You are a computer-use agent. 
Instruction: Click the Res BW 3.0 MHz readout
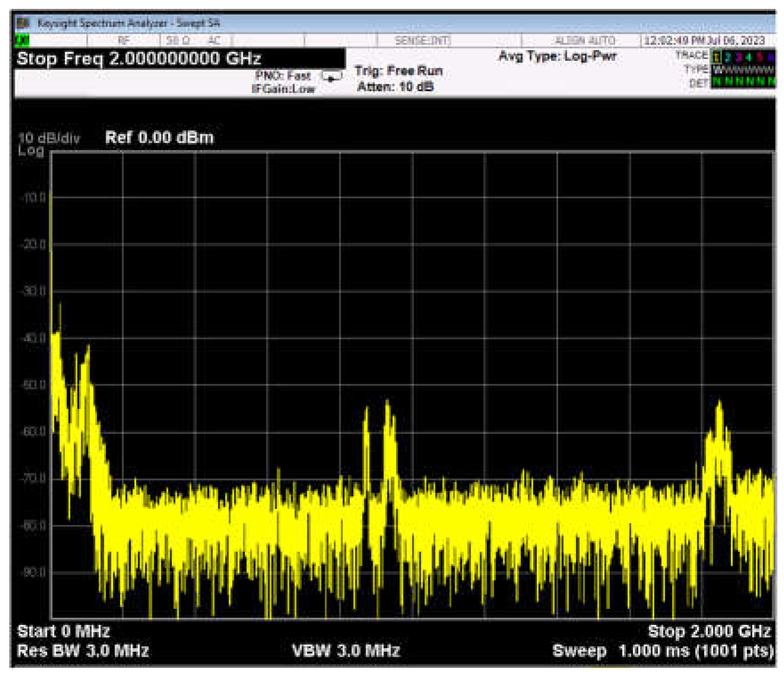click(83, 651)
